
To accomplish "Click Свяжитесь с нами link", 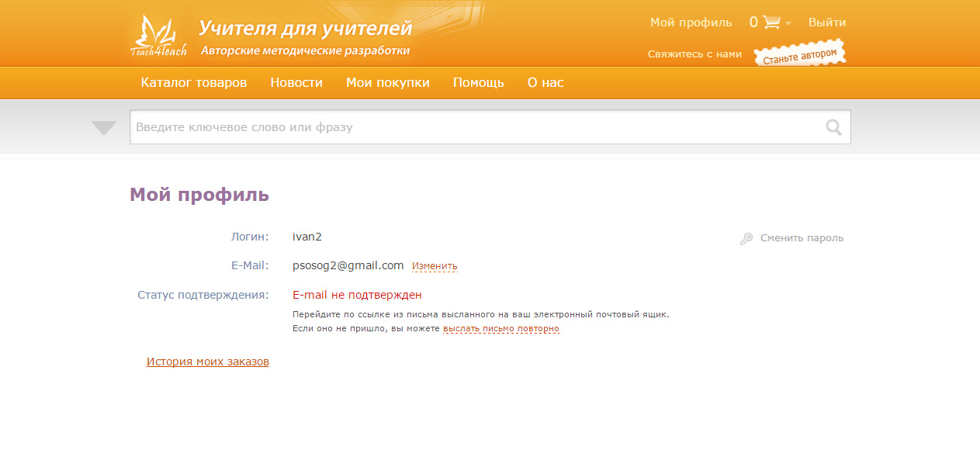I will (x=694, y=54).
